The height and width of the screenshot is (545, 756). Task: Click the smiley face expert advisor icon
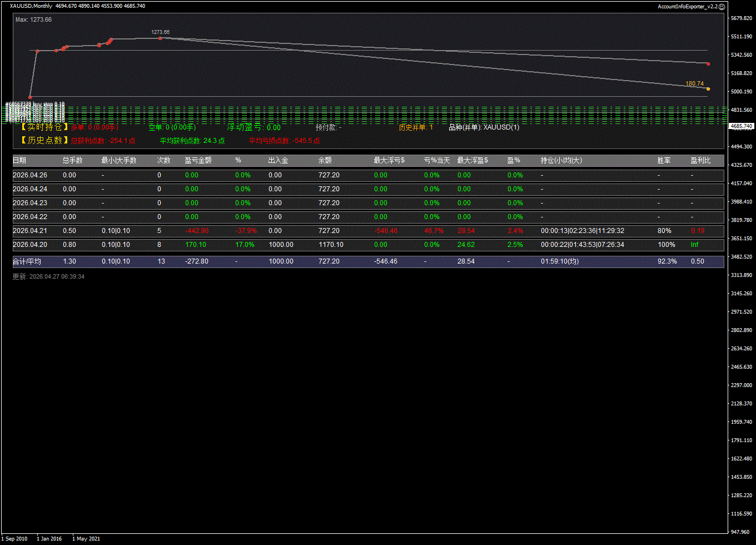tap(722, 7)
